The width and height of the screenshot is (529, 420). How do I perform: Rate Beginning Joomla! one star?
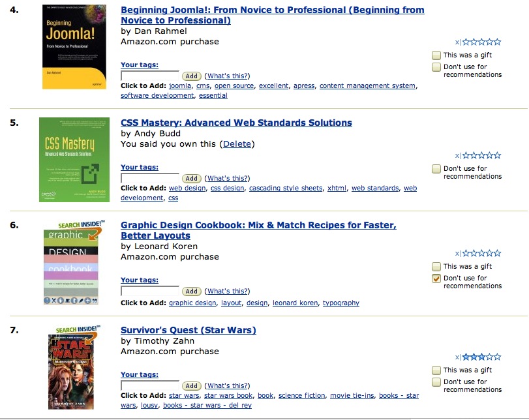point(466,42)
